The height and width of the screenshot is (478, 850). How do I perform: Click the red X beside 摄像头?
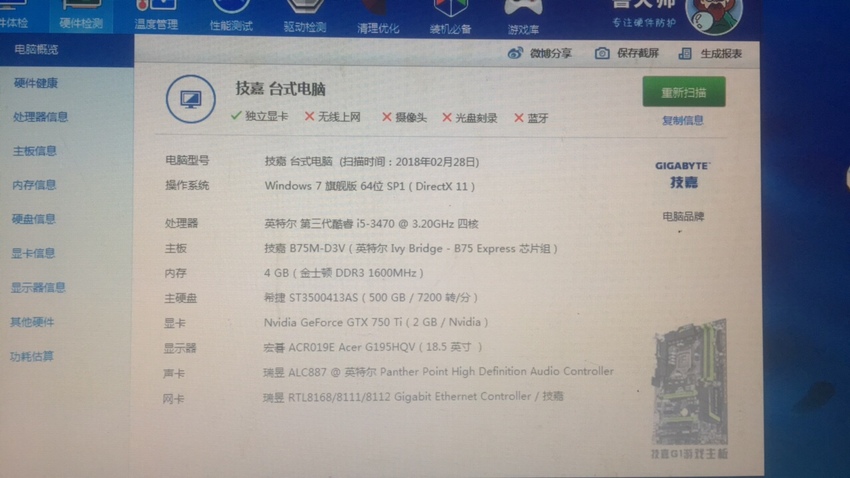point(387,117)
